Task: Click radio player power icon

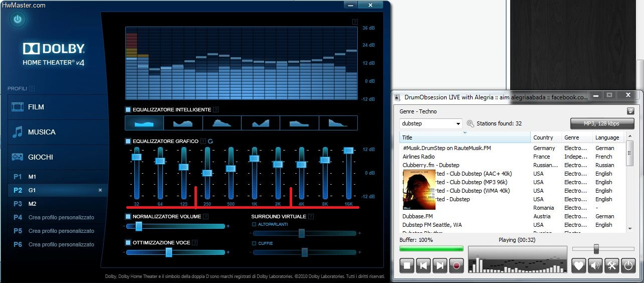Action: pos(628,265)
